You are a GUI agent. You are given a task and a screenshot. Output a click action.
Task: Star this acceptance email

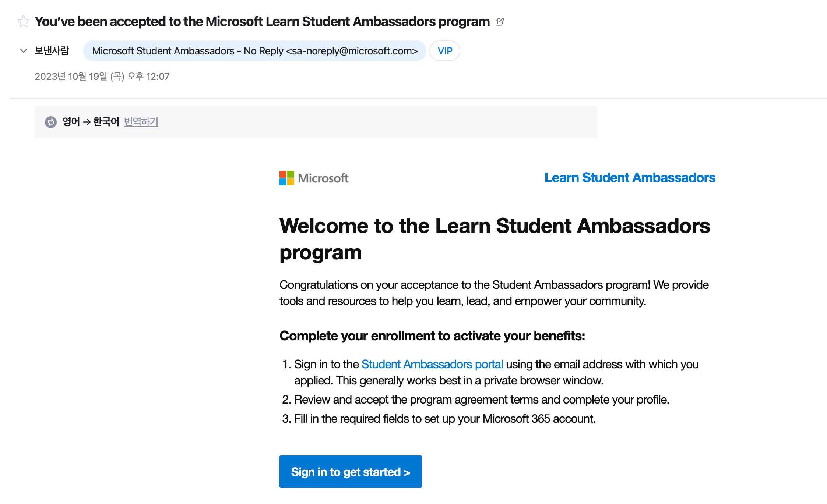pos(23,22)
